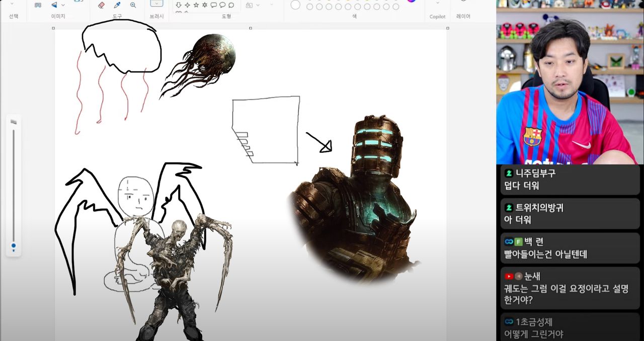644x341 pixels.
Task: Click the brush size slider handle
Action: click(x=14, y=246)
